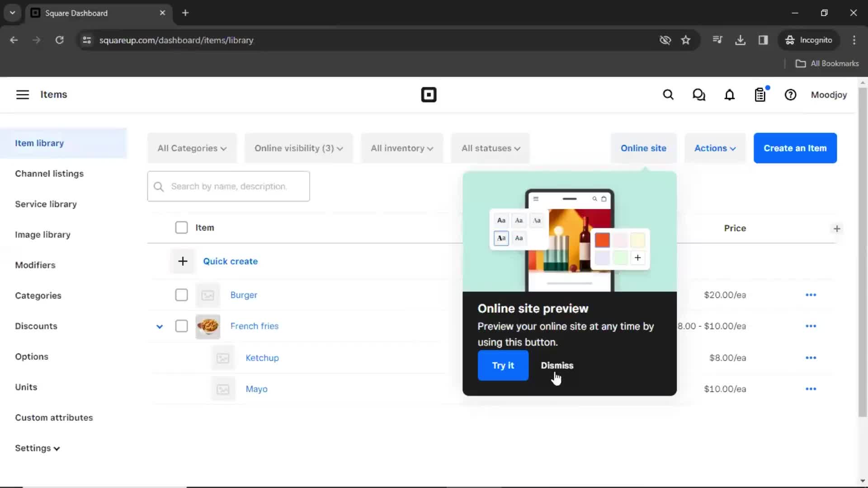868x488 pixels.
Task: Open the All statuses dropdown filter
Action: [x=490, y=148]
